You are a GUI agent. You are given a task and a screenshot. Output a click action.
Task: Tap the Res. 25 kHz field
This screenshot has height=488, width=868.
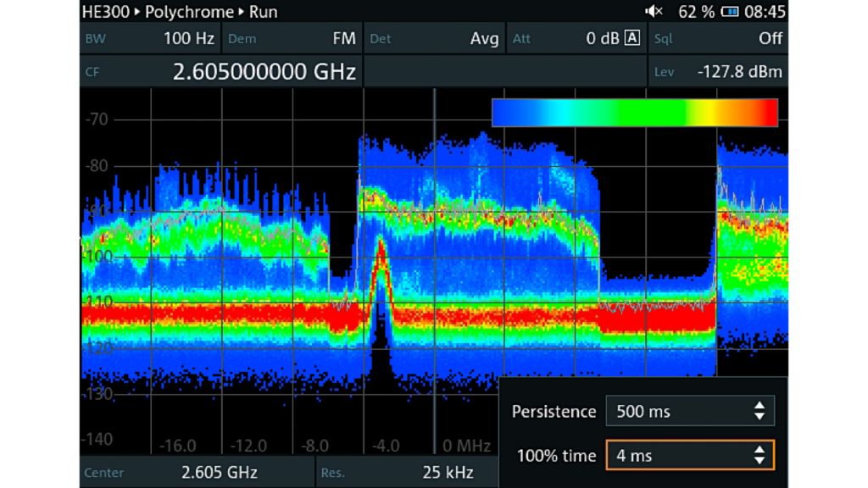(x=407, y=472)
